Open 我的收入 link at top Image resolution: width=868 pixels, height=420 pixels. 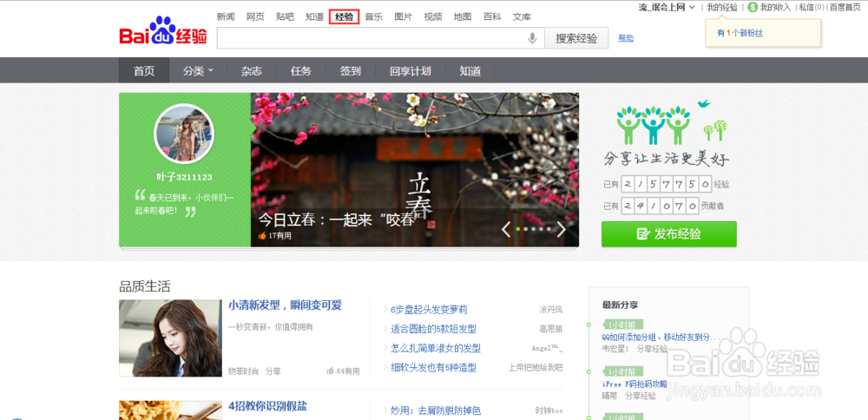tap(775, 7)
